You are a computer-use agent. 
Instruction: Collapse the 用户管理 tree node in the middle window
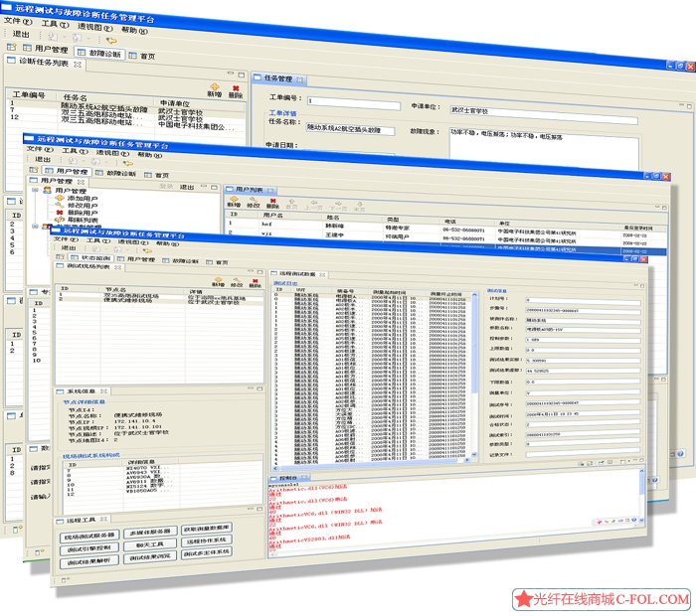click(x=35, y=190)
